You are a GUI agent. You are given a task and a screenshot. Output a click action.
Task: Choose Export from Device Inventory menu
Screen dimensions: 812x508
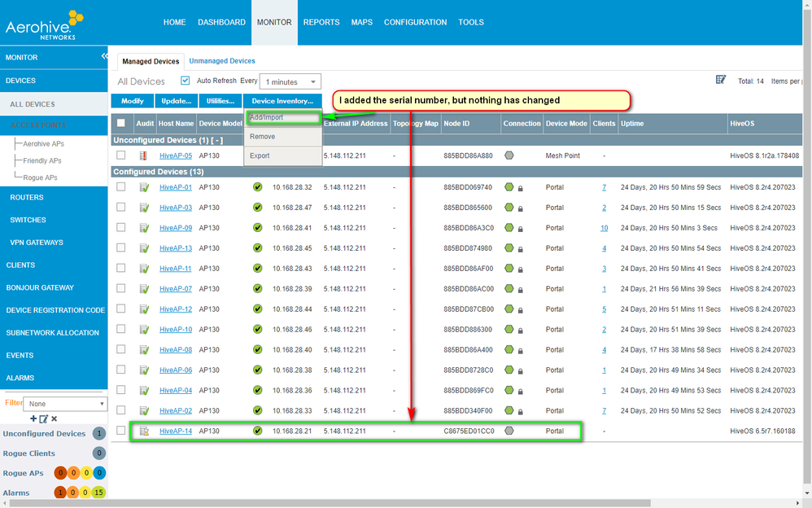283,155
